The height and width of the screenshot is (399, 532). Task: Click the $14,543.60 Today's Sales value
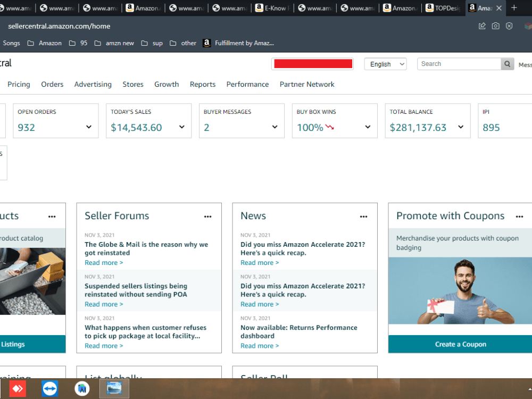pyautogui.click(x=136, y=128)
